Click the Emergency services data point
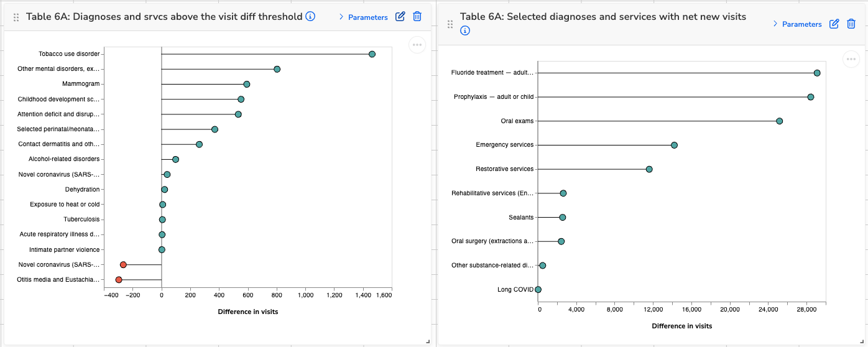This screenshot has height=347, width=868. pos(674,145)
